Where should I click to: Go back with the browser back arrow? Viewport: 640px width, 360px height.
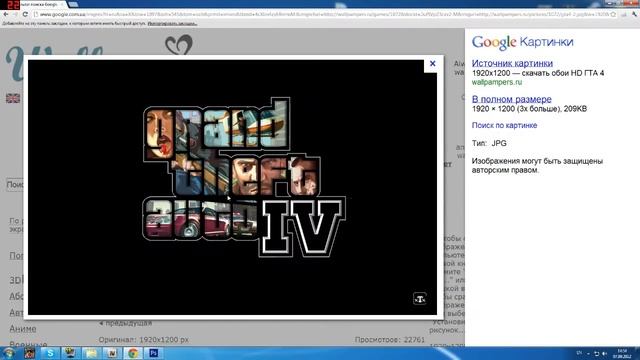coord(6,14)
